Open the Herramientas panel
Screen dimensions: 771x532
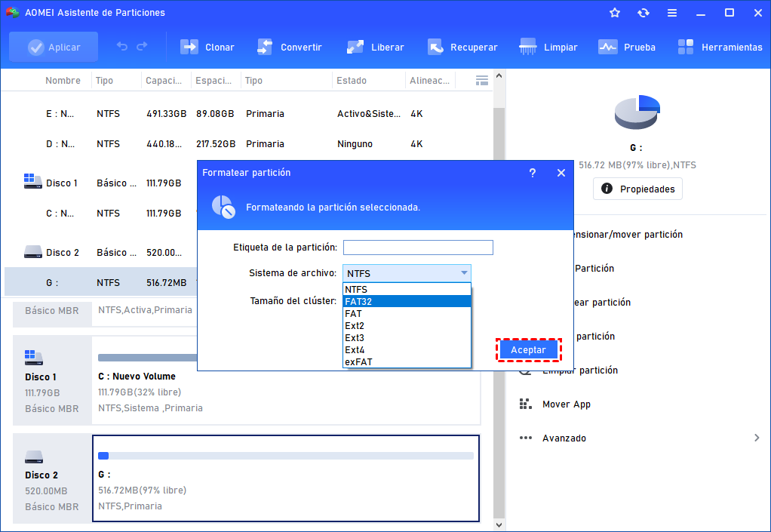coord(720,46)
